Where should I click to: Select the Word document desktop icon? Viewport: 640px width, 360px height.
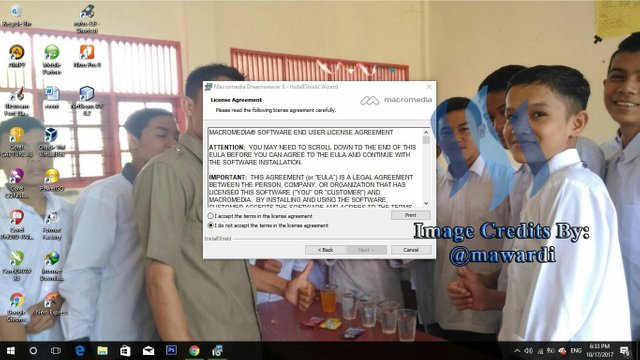52,97
